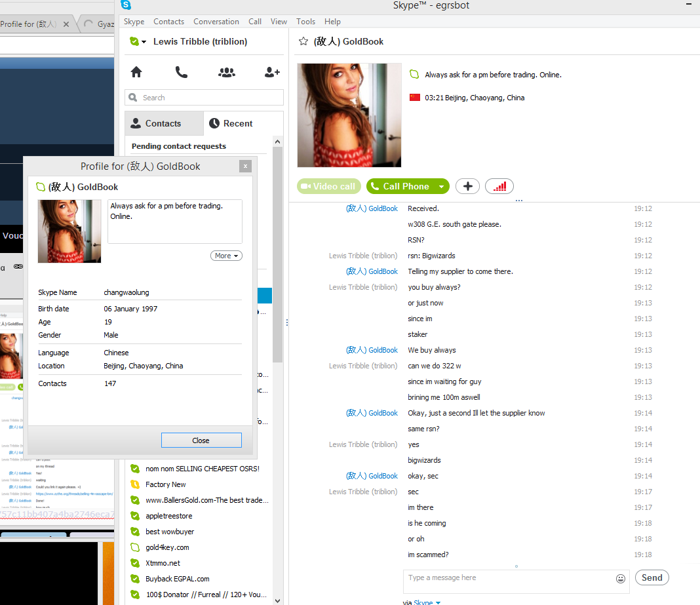Click the Skype logo in title bar
Viewport: 700px width, 605px height.
click(126, 5)
